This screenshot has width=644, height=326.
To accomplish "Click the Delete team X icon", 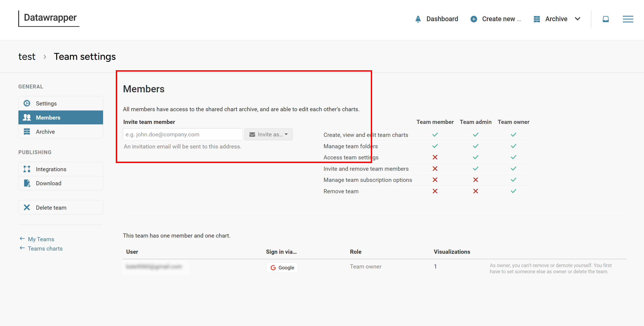I will pos(27,207).
